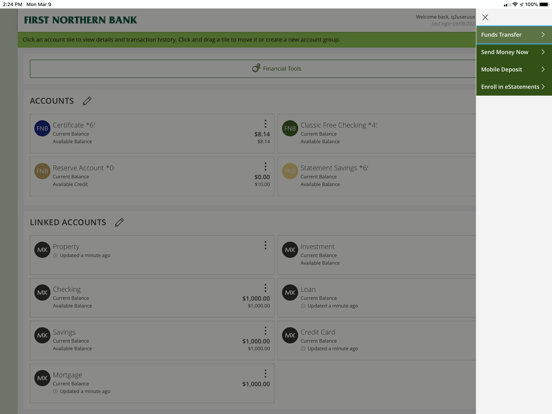Screen dimensions: 552x414
Task: Open Mobile Deposit menu entry
Action: [x=514, y=69]
